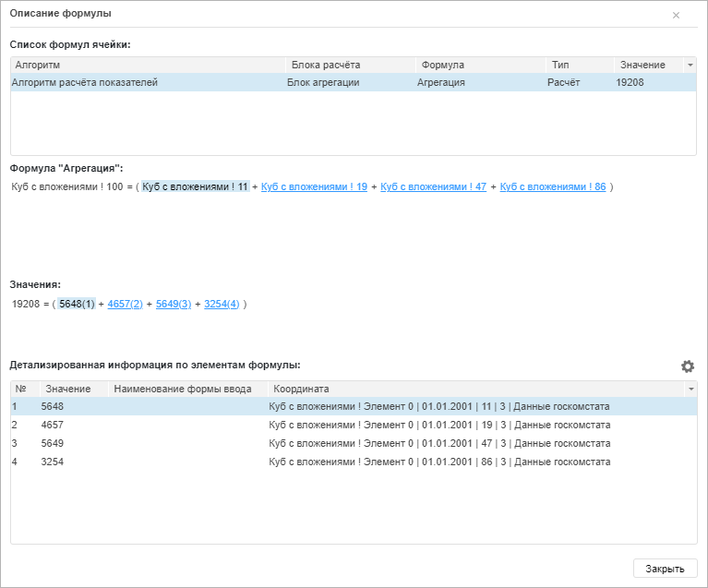Open link Куб с вложениями ! 47

pos(433,186)
